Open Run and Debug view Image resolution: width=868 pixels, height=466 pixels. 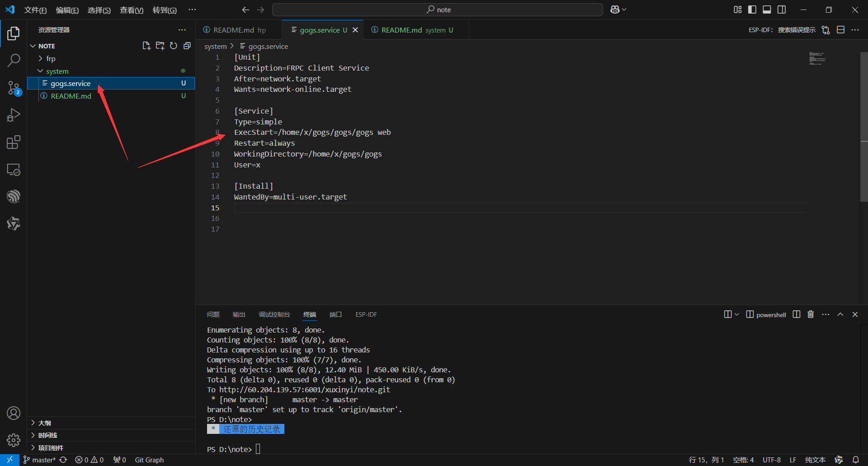point(14,115)
